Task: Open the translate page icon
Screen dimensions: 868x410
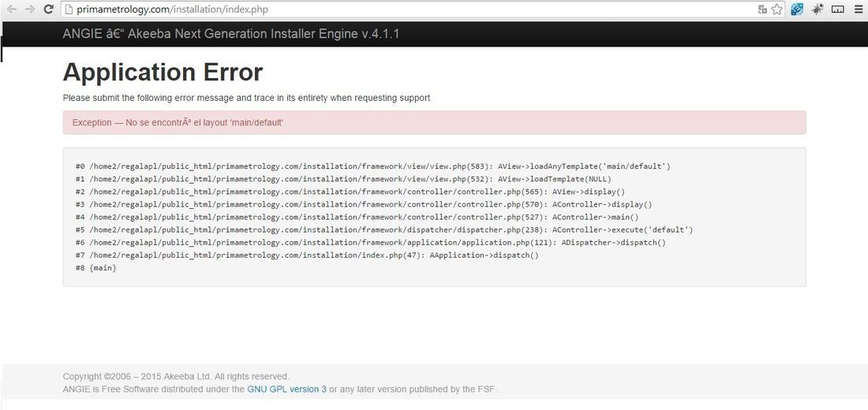Action: tap(762, 9)
